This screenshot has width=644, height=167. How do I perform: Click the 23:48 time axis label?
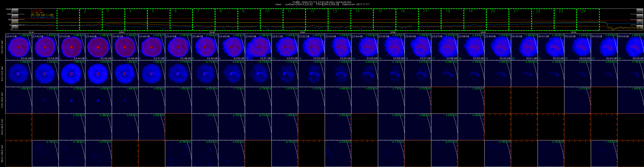(x=212, y=32)
